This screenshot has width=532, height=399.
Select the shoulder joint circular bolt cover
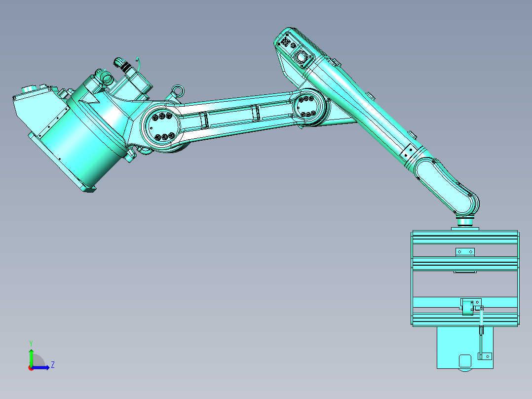[161, 126]
